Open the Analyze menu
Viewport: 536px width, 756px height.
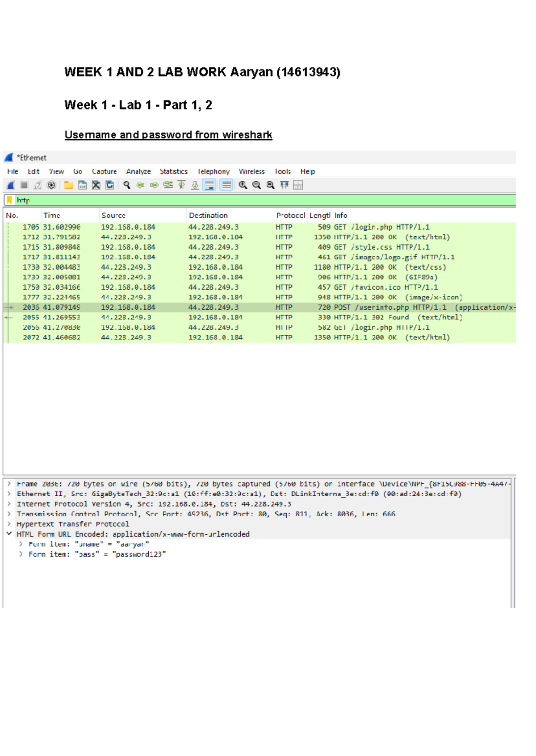138,171
